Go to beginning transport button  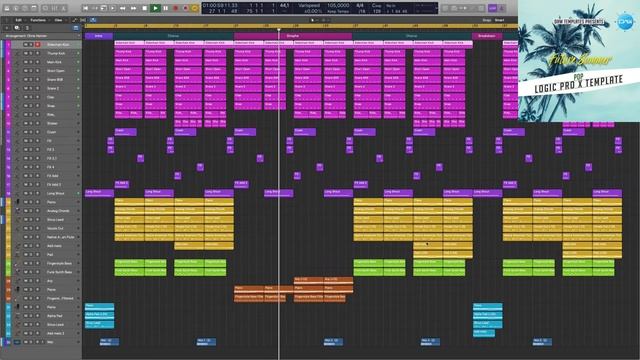pyautogui.click(x=85, y=8)
